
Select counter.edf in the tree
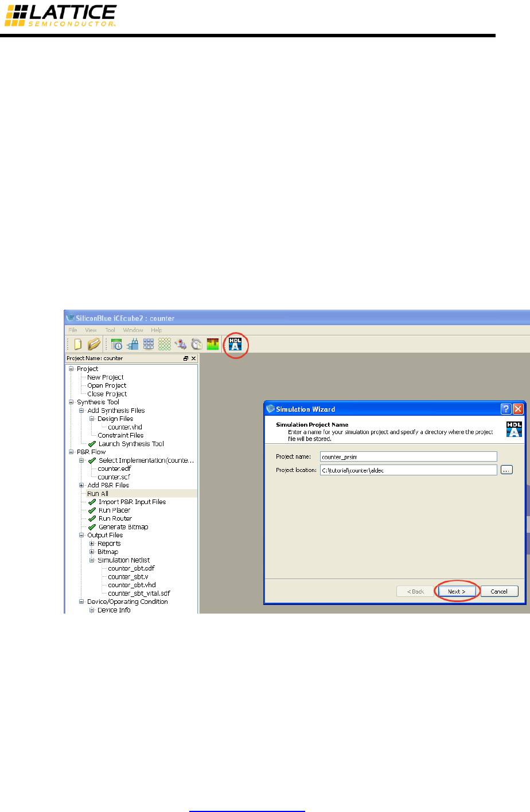click(x=114, y=469)
